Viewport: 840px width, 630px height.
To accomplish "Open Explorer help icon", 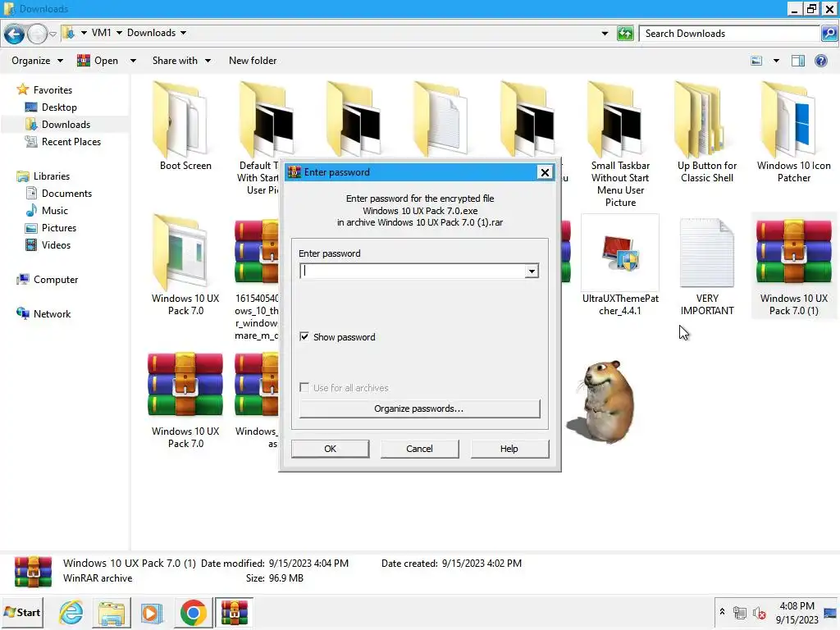I will pos(820,61).
